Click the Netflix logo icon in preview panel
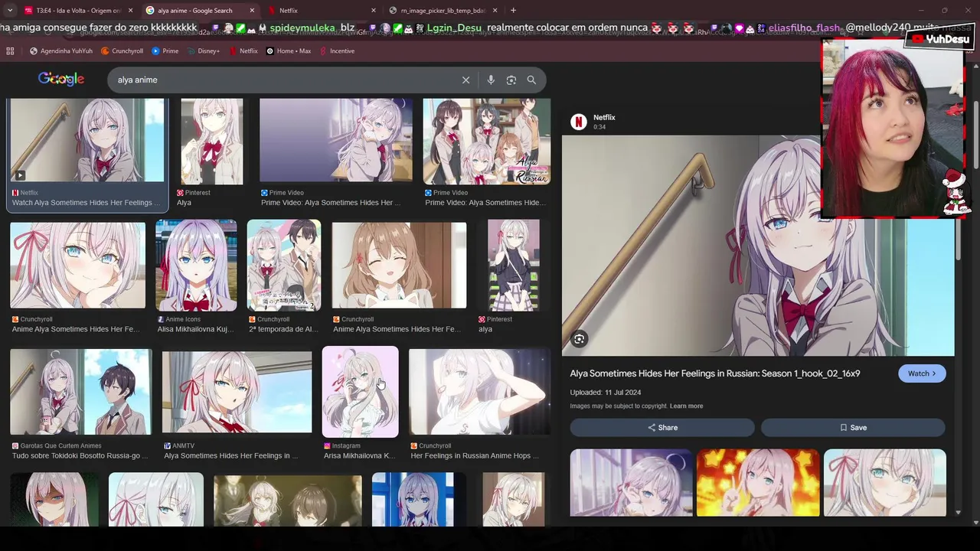This screenshot has height=551, width=980. coord(579,122)
